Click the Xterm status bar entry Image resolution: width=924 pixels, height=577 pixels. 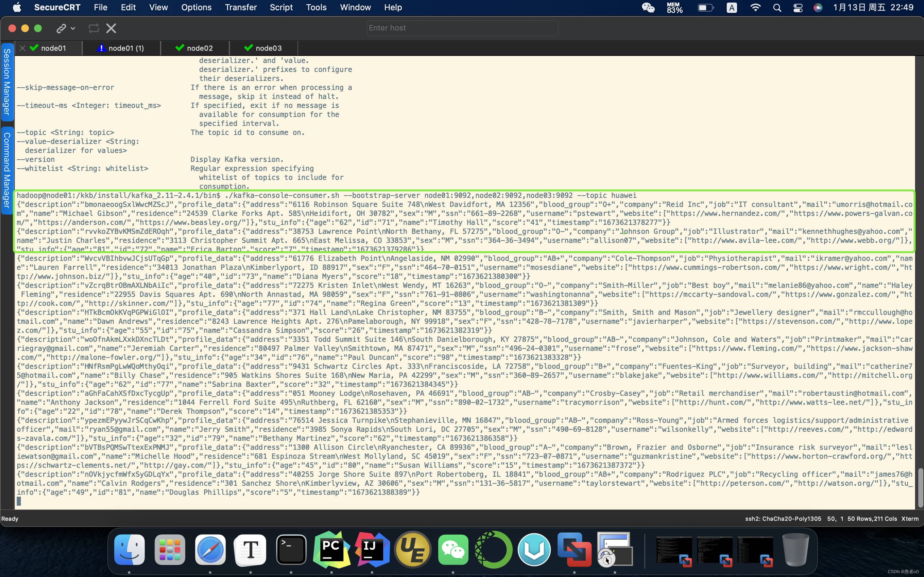pyautogui.click(x=910, y=519)
